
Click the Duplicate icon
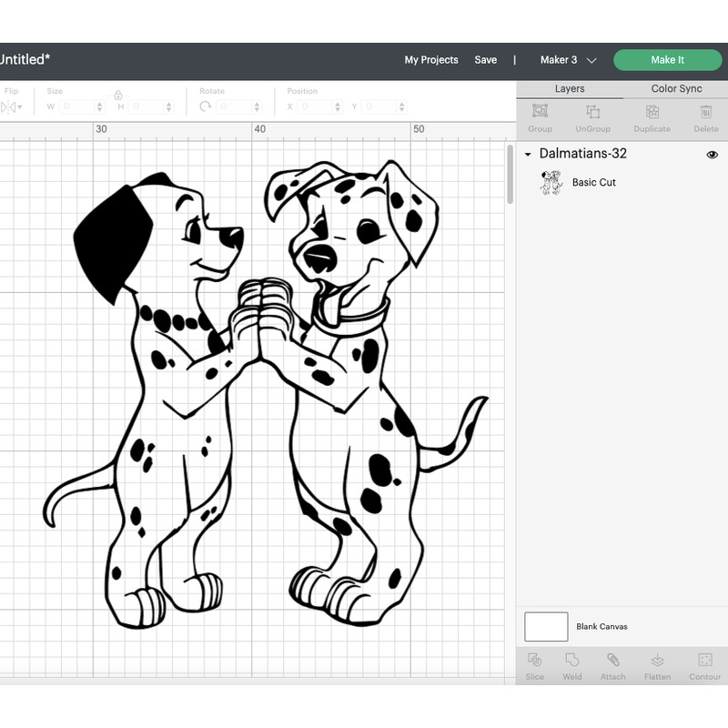tap(652, 116)
